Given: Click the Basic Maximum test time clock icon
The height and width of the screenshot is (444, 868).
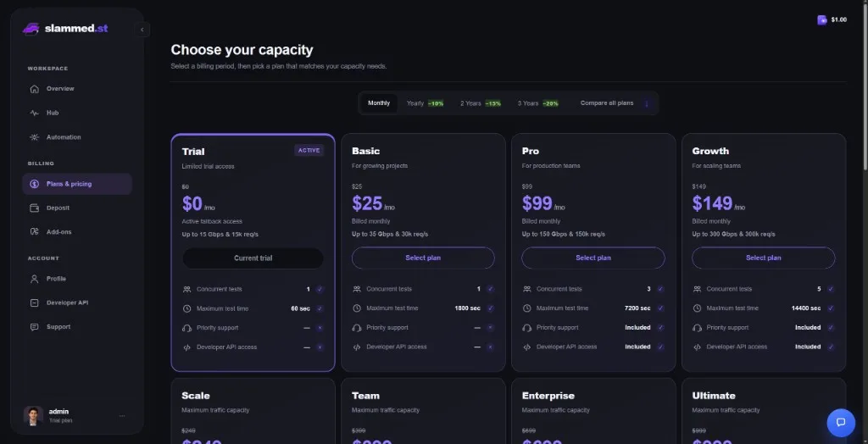Looking at the screenshot, I should pos(357,308).
